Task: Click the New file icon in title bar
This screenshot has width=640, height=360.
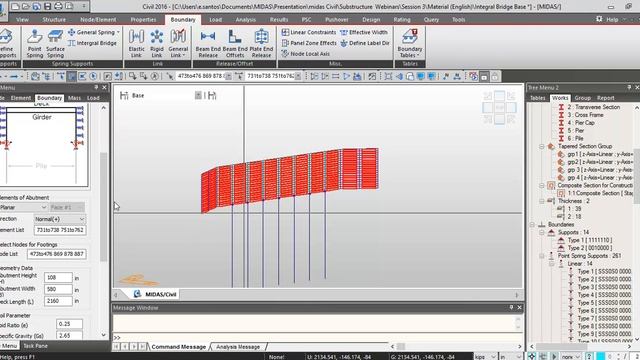Action: (x=15, y=7)
